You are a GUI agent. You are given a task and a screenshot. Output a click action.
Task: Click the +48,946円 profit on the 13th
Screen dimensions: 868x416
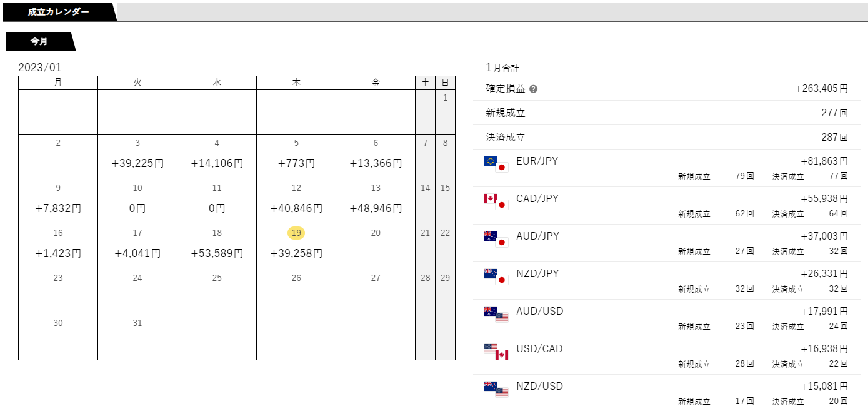pos(376,208)
